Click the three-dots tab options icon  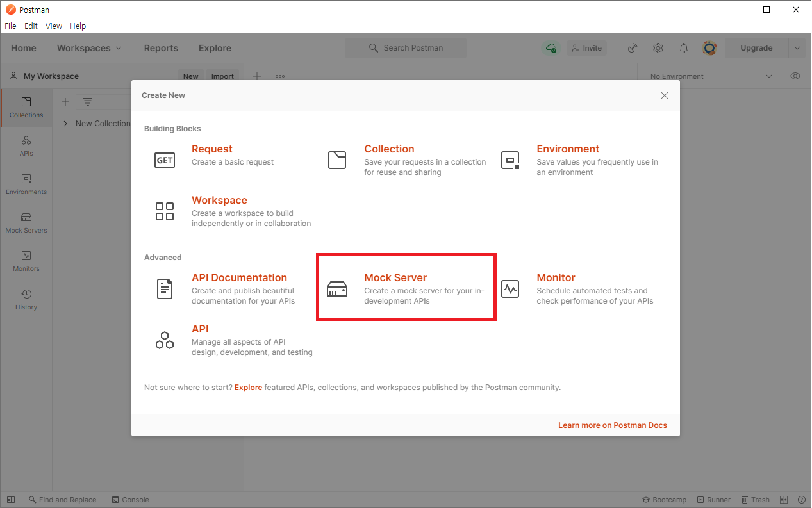coord(280,76)
